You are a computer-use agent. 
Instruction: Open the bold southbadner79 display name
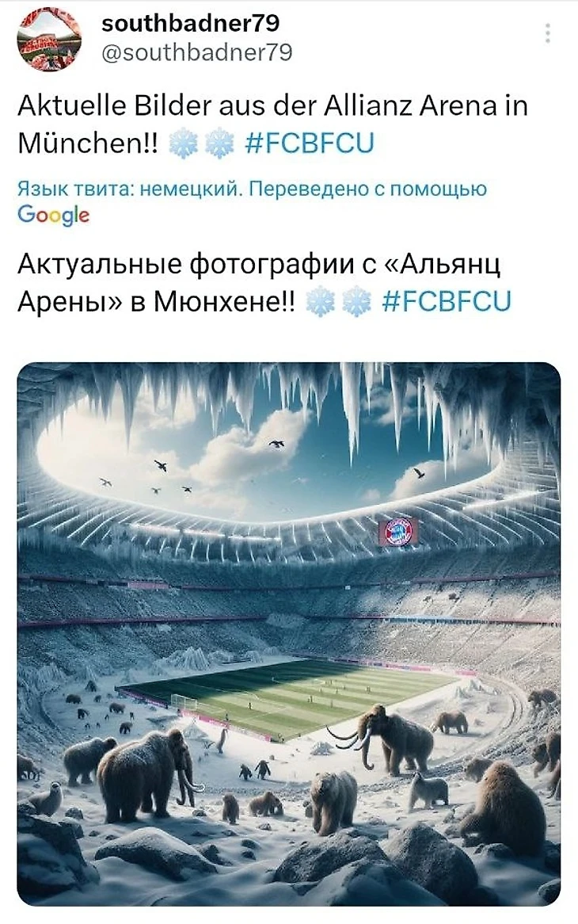pos(191,24)
